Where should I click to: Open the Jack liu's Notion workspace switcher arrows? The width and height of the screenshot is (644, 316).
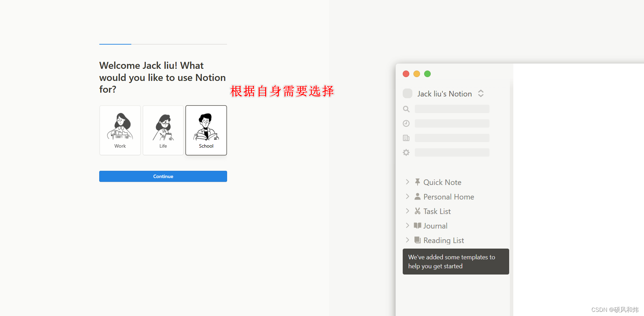point(481,93)
